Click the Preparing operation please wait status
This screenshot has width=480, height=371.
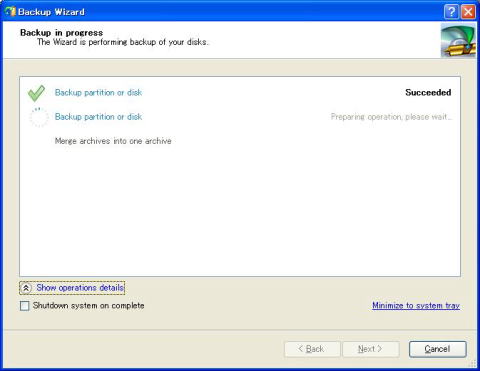(391, 117)
